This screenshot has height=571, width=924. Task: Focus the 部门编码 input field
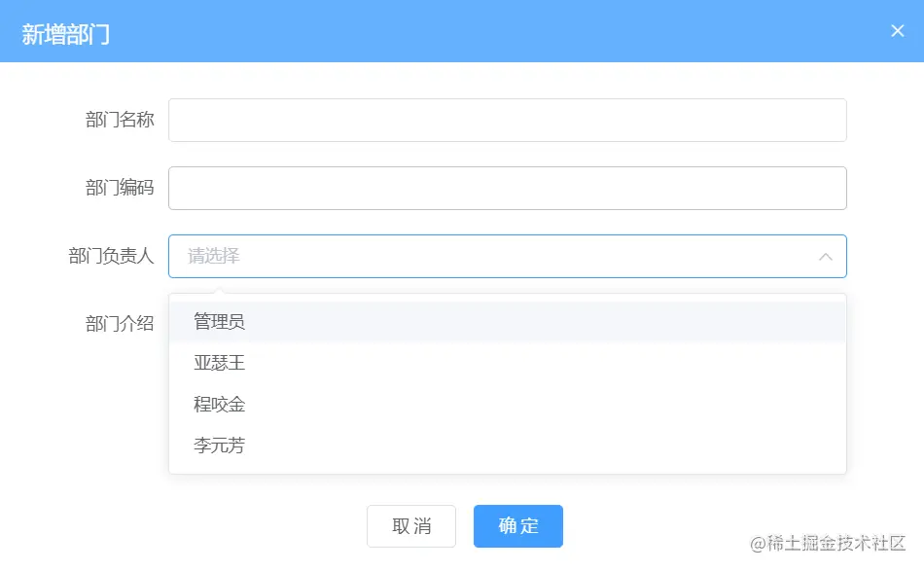tap(508, 188)
